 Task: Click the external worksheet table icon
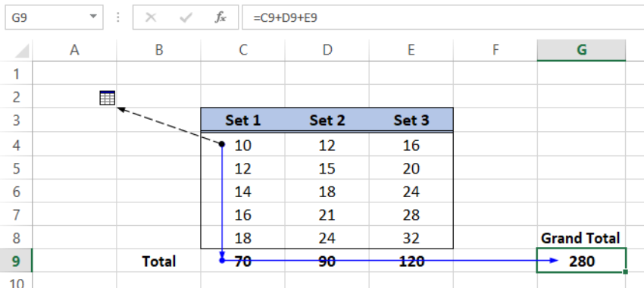108,98
